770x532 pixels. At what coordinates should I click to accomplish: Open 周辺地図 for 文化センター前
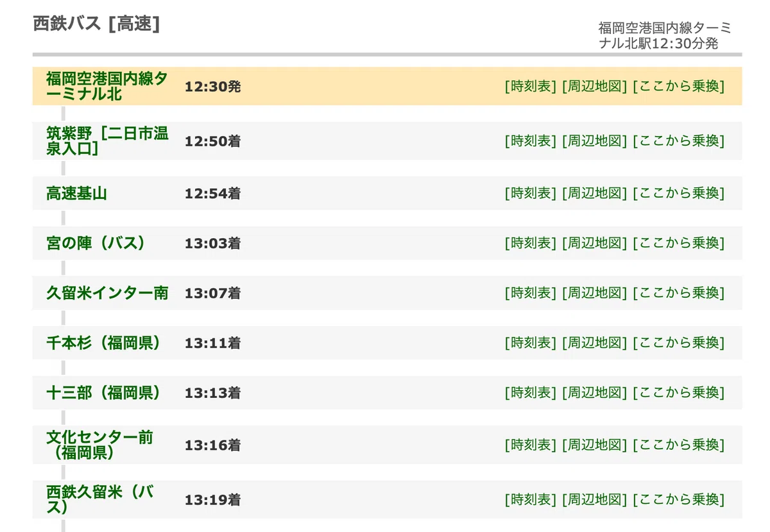pos(594,445)
